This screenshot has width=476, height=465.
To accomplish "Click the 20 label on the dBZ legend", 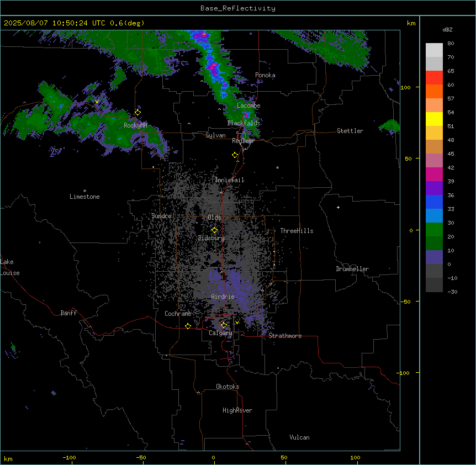I will 451,236.
